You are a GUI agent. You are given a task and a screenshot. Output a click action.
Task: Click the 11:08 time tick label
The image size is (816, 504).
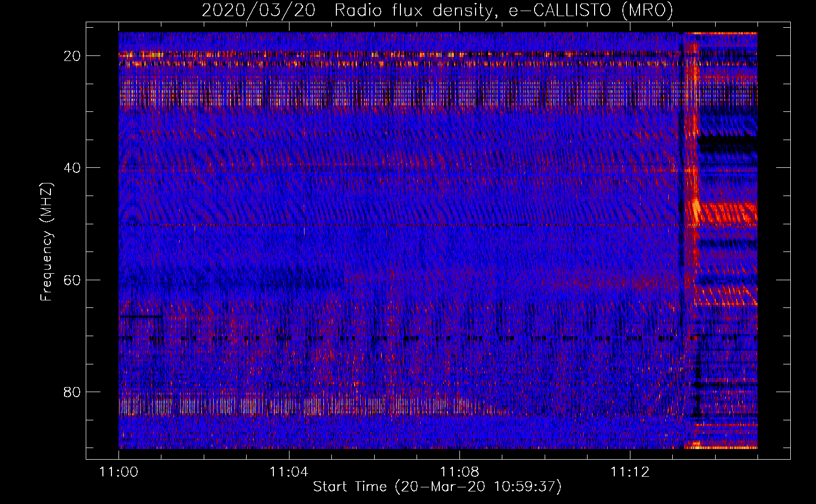(459, 472)
